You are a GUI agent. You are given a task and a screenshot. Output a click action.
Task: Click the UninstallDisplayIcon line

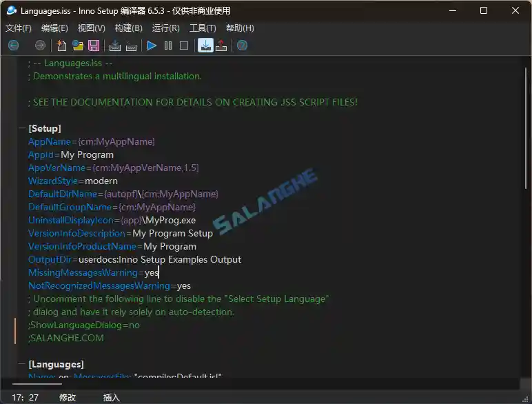(x=112, y=221)
